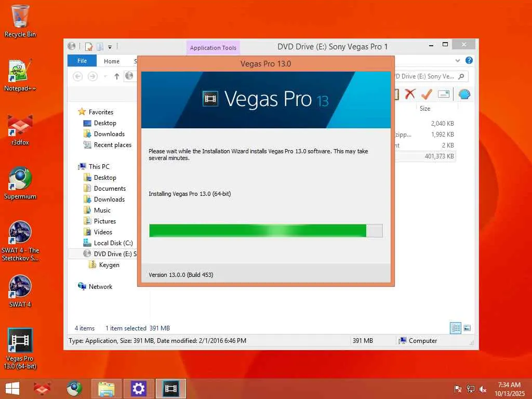The width and height of the screenshot is (532, 399).
Task: Click the Version 13.0.0 (Build 453) text
Action: (x=181, y=275)
